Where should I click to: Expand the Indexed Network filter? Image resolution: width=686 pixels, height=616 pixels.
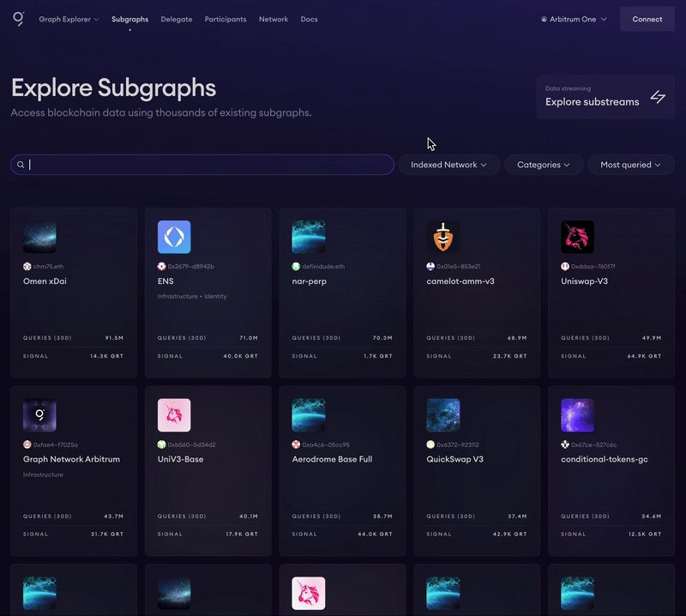click(448, 165)
